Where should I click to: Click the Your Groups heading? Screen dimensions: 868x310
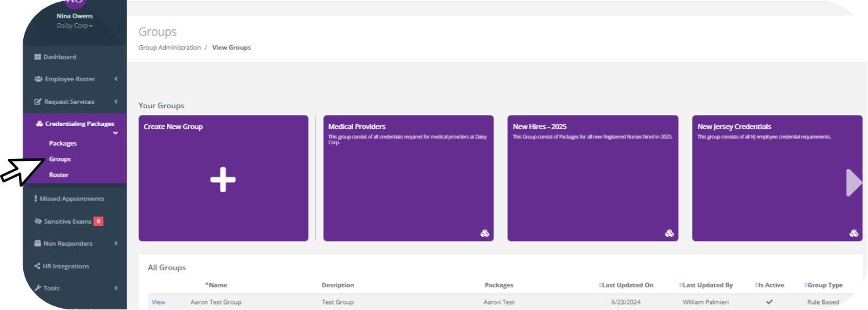(162, 106)
